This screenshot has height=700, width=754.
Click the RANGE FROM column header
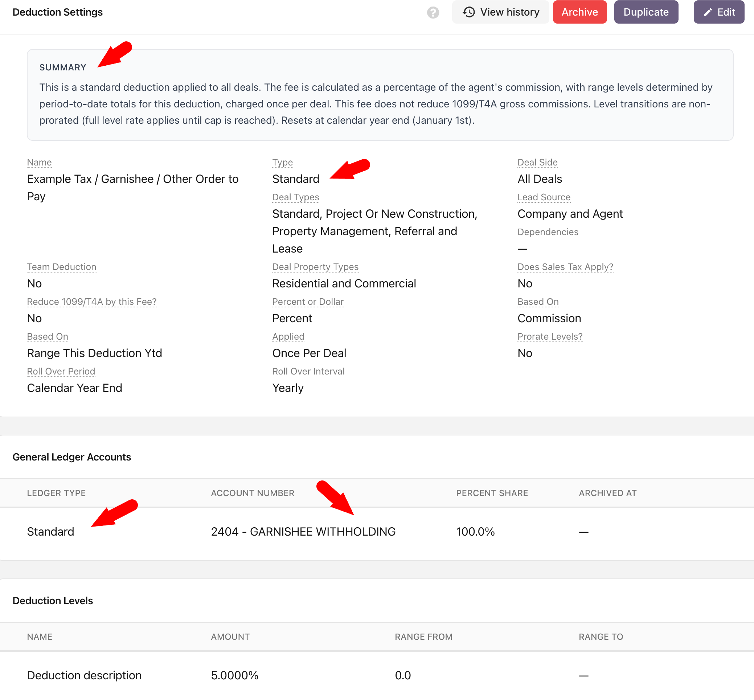[423, 636]
